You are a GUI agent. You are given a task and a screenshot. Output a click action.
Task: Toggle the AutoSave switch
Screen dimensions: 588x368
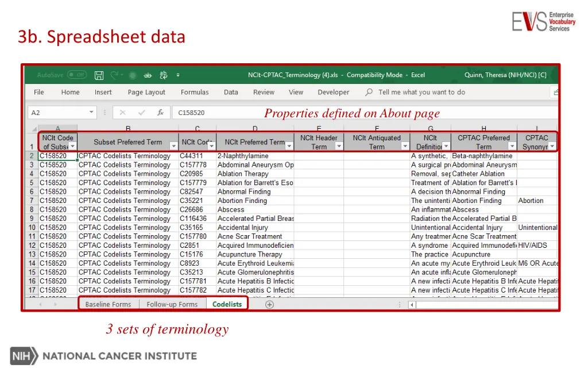[76, 75]
